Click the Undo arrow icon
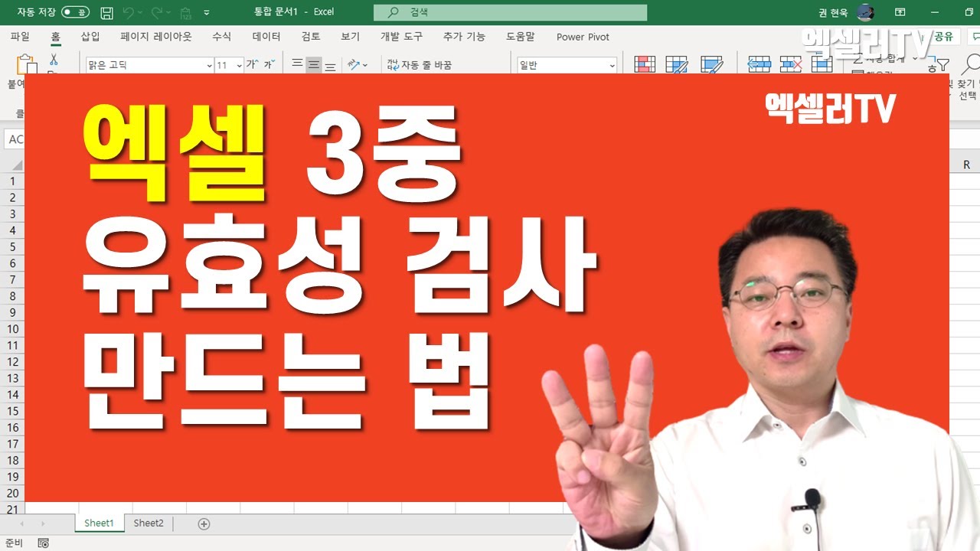Viewport: 980px width, 551px height. (x=128, y=12)
